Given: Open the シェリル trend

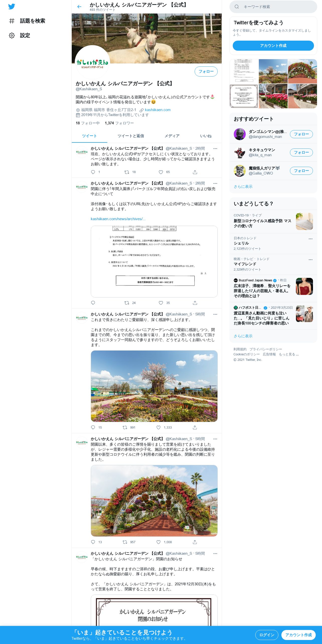Looking at the screenshot, I should [273, 244].
